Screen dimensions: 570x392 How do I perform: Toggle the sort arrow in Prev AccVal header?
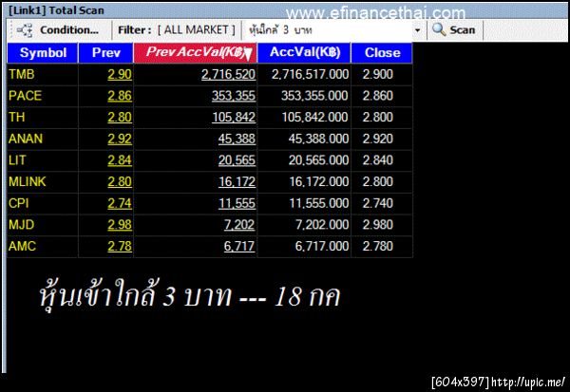(x=248, y=54)
